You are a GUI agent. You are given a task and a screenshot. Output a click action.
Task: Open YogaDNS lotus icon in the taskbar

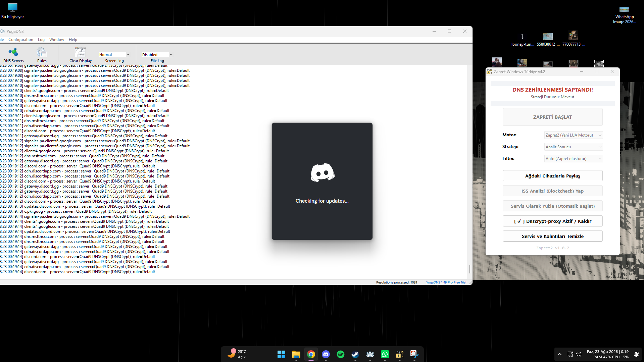pos(370,354)
